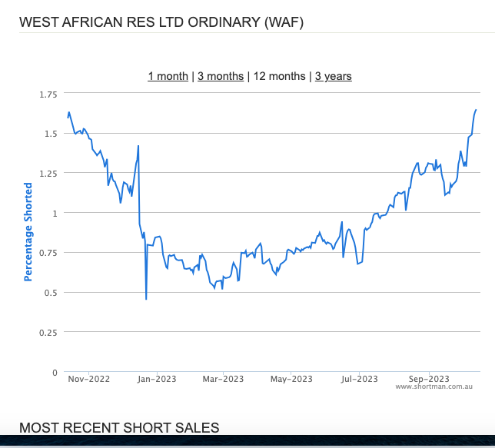Click the Jul-2023 x-axis label
Image resolution: width=495 pixels, height=448 pixels.
359,379
